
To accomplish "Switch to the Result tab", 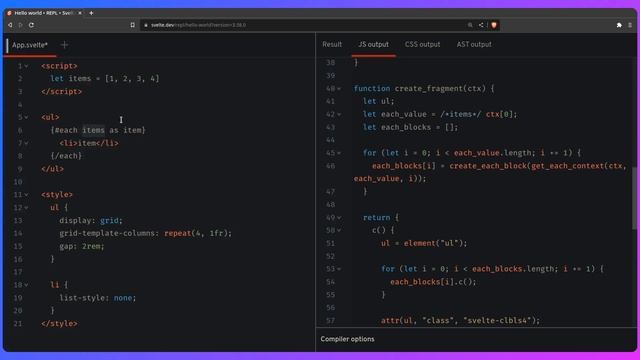I will click(332, 44).
